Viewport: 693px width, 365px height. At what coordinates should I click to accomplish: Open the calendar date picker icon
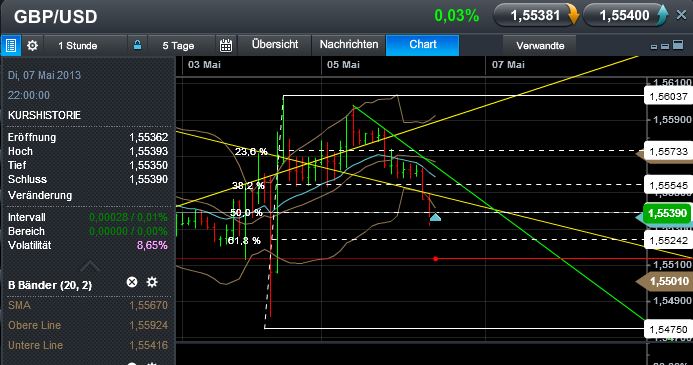226,45
